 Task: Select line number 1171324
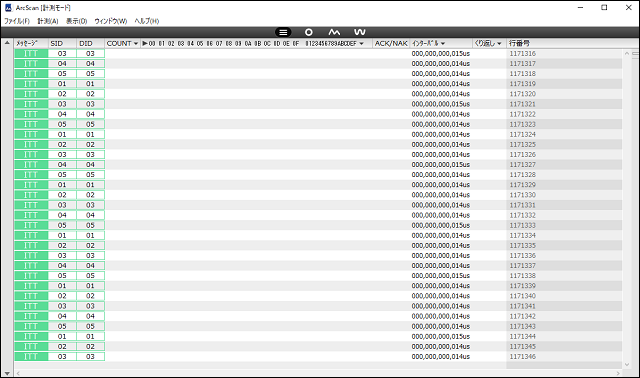point(522,134)
